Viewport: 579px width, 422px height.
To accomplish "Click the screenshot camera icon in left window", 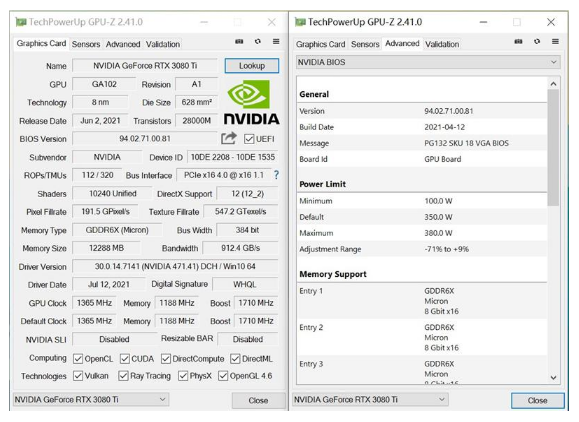I will tap(239, 42).
